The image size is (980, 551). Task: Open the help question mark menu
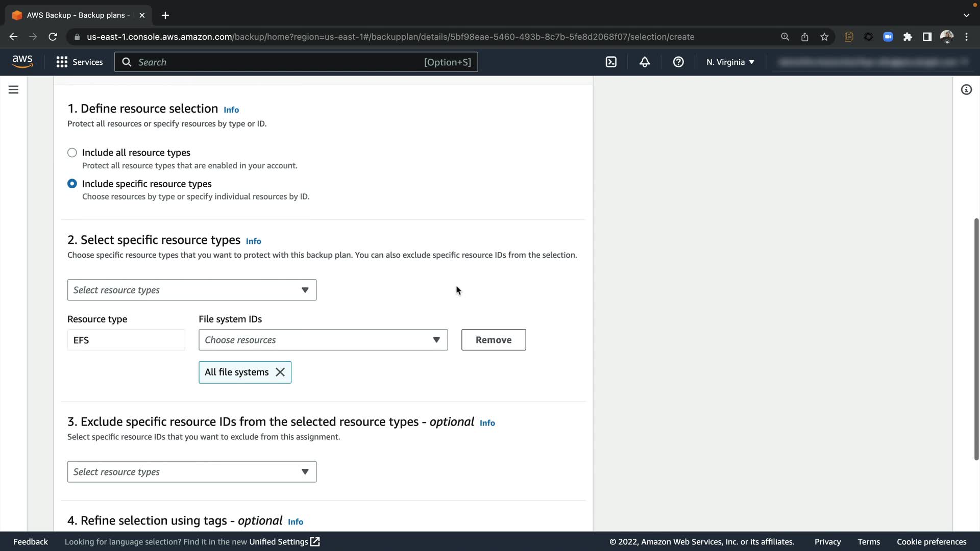pos(678,62)
